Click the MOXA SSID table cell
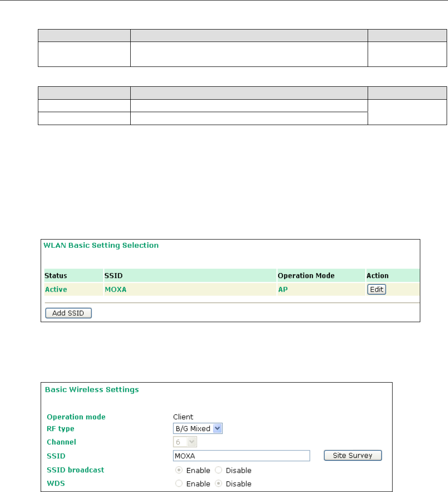The height and width of the screenshot is (492, 448). (x=190, y=289)
